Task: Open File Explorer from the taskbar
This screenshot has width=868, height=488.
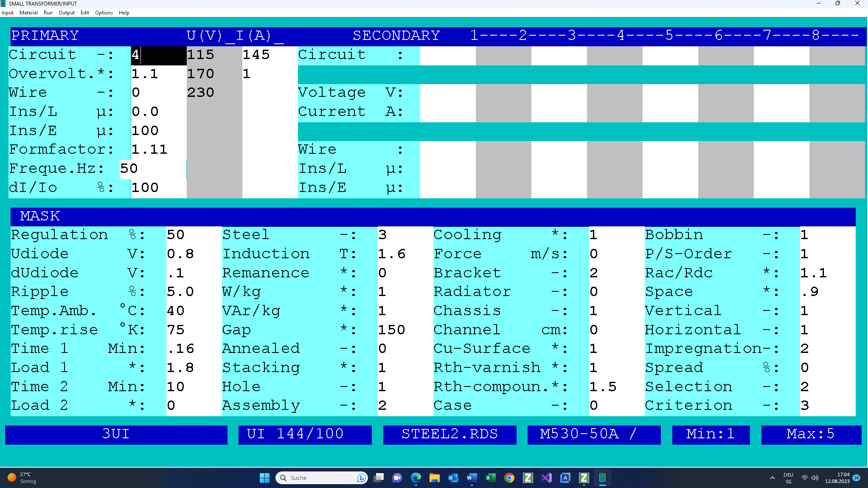Action: click(x=434, y=478)
